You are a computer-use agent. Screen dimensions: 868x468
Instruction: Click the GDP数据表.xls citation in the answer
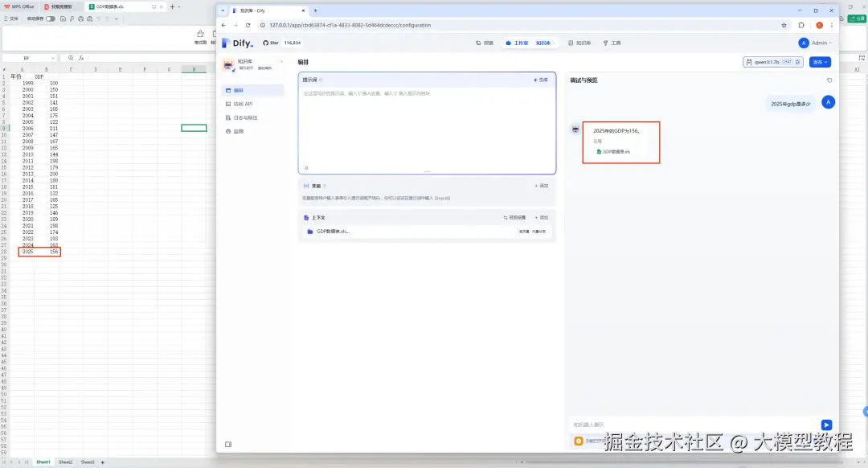point(612,152)
